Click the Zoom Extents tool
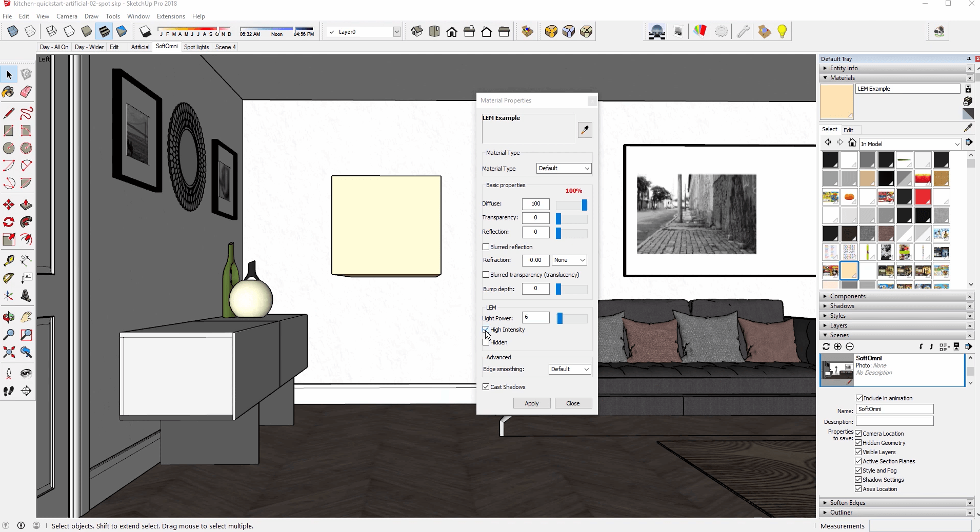This screenshot has width=980, height=532. click(x=9, y=352)
